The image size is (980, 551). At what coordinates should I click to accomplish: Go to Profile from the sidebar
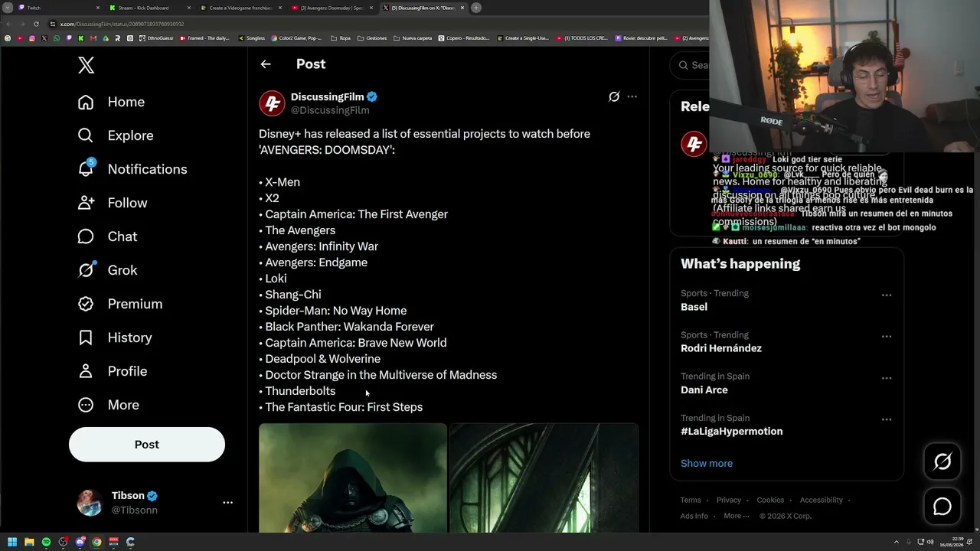pos(112,371)
